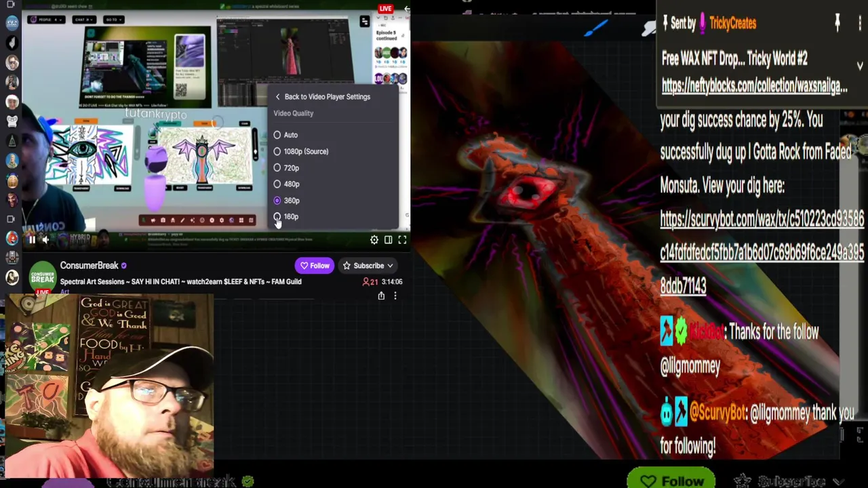Viewport: 868px width, 488px height.
Task: Click the Episode 5 continued text
Action: click(x=385, y=36)
